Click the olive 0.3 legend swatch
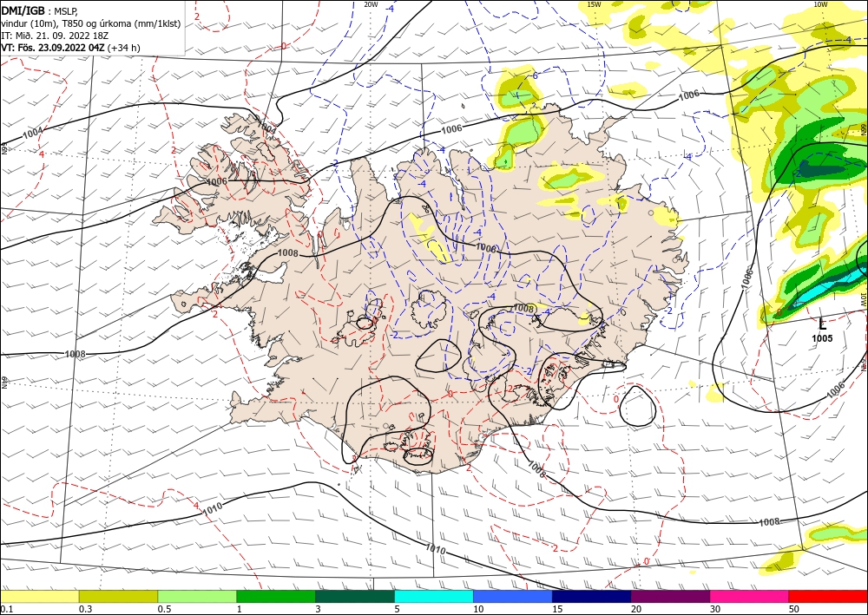 click(x=118, y=596)
